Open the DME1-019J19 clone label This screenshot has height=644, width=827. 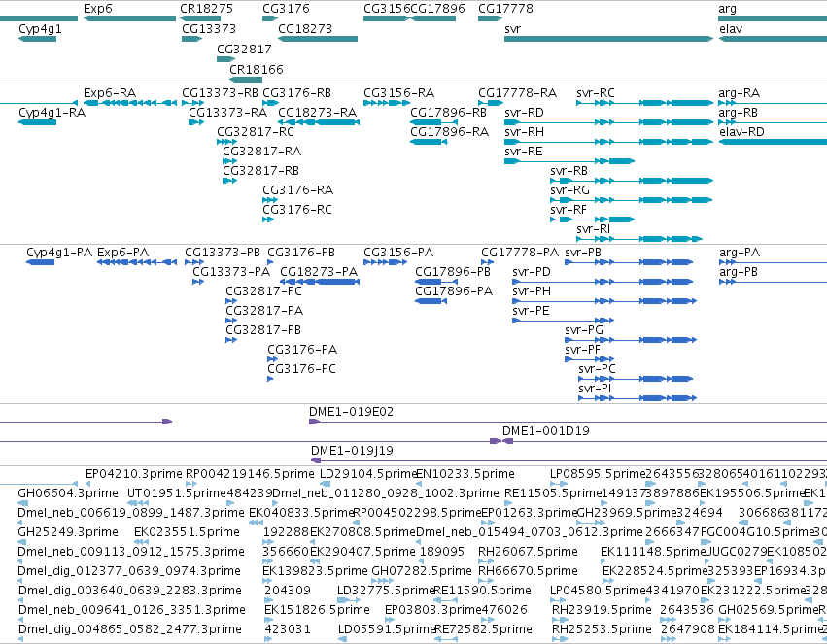352,451
